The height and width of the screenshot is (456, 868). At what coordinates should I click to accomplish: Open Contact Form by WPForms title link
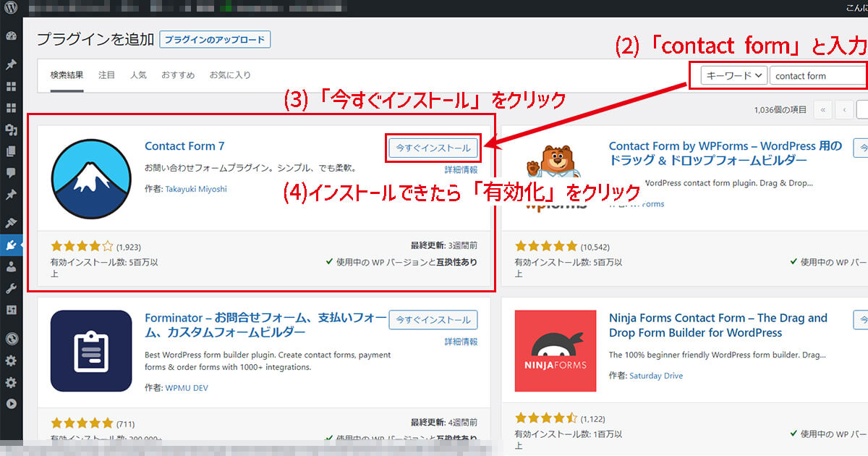pos(726,153)
